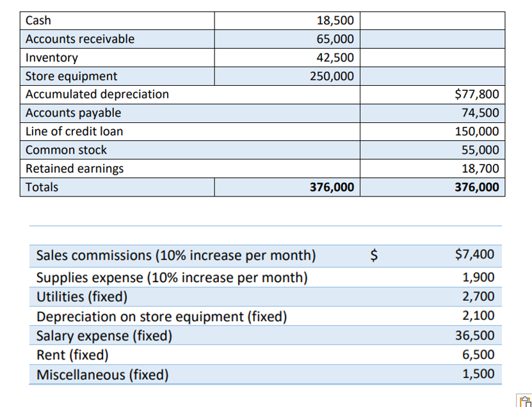532x407 pixels.
Task: Click the Accounts payable value 74,500
Action: (x=480, y=113)
